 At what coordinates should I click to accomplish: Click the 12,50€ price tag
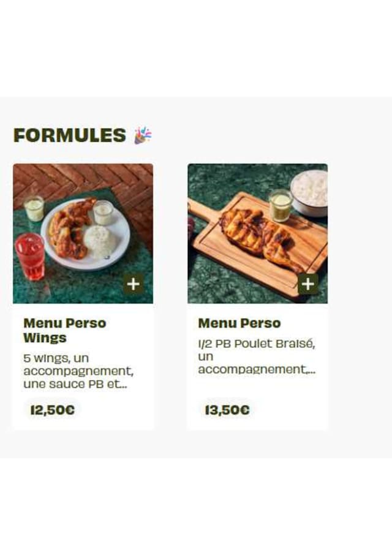(x=53, y=410)
